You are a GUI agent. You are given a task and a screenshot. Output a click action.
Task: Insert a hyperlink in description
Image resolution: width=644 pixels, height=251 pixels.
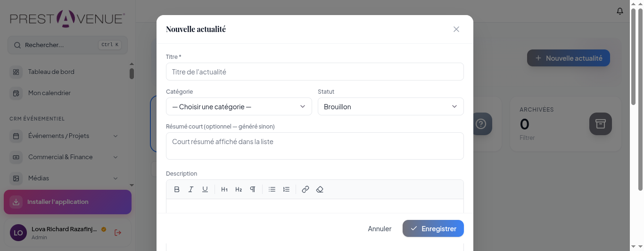[305, 189]
